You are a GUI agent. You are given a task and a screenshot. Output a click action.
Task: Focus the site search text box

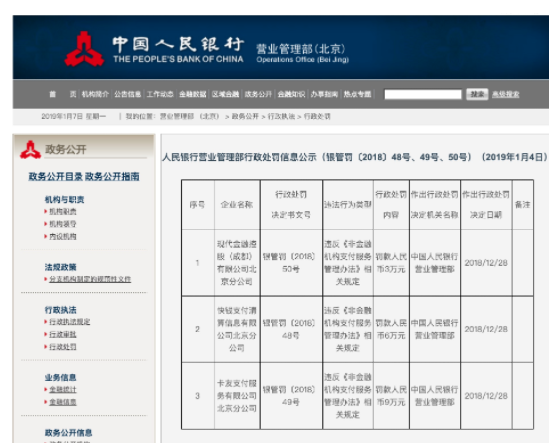click(x=423, y=94)
